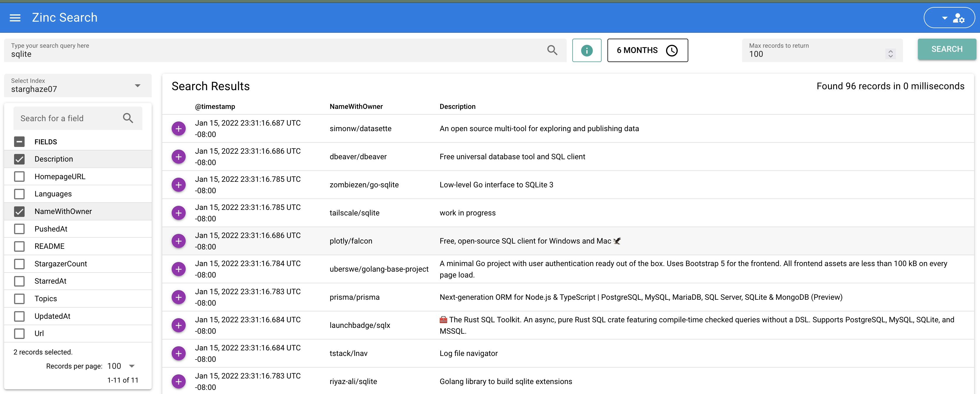980x394 pixels.
Task: Open the 6 MONTHS time range picker
Action: (647, 50)
